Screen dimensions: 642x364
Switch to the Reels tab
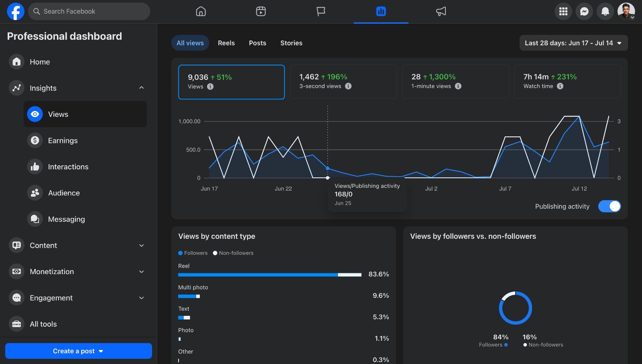226,43
